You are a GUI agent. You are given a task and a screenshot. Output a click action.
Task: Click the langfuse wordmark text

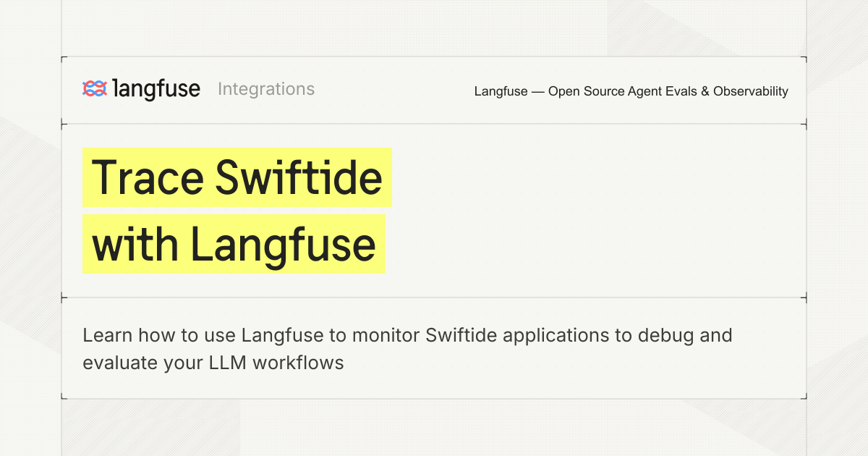157,89
